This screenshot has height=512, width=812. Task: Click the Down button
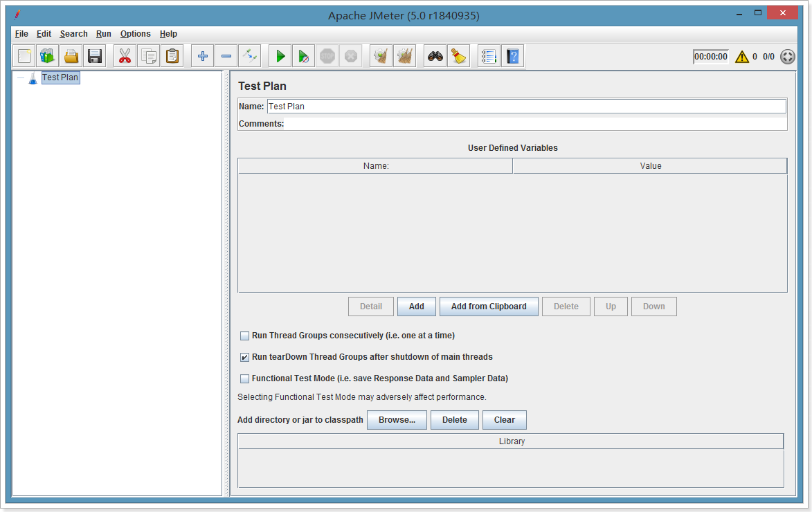(x=654, y=307)
